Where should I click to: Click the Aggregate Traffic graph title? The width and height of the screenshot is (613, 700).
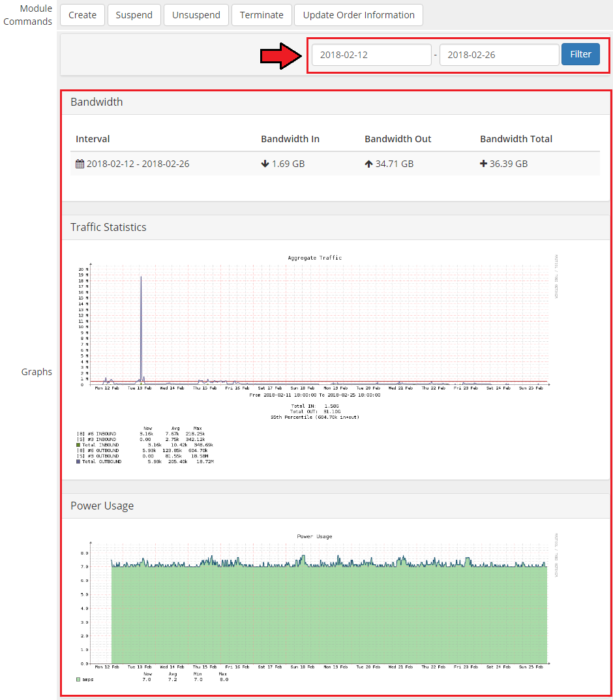[x=315, y=258]
